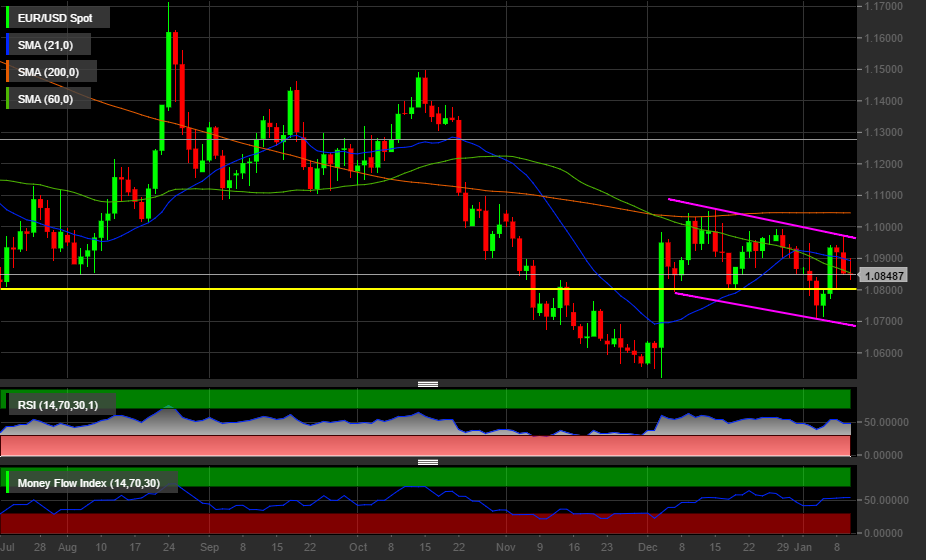Select the lower magenta channel trendline
Image resolution: width=926 pixels, height=560 pixels.
click(760, 308)
